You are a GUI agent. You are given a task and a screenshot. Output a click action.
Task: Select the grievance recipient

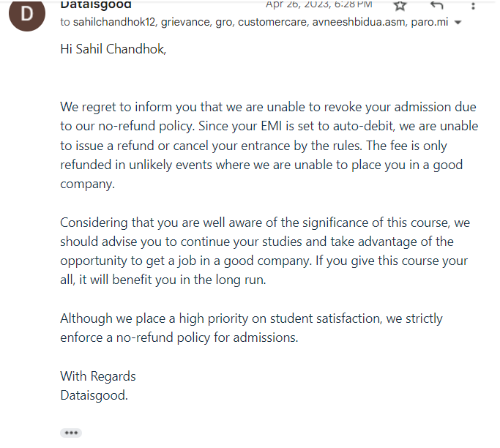(x=185, y=22)
